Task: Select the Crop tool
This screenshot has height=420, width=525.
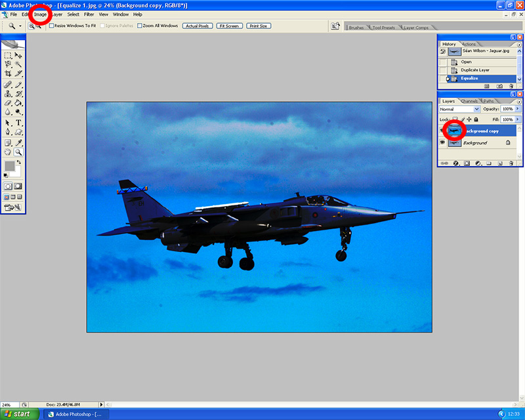Action: (8, 73)
